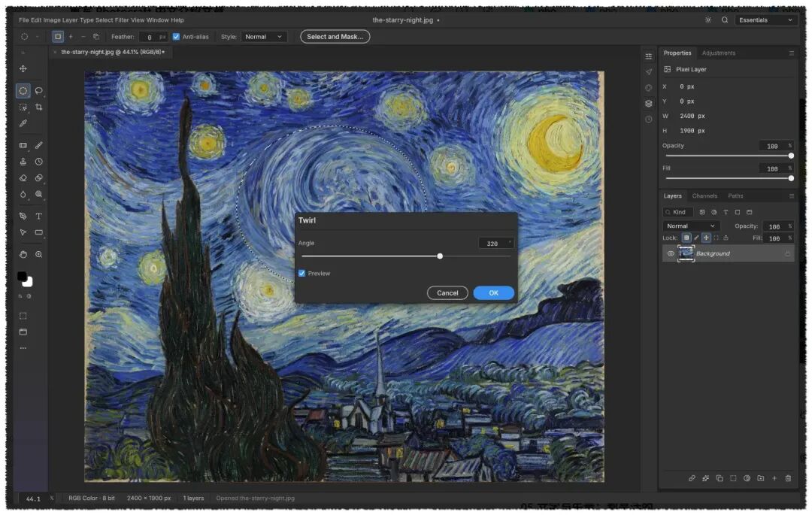Click the Twirl Angle slider handle
The height and width of the screenshot is (515, 812).
click(x=440, y=256)
